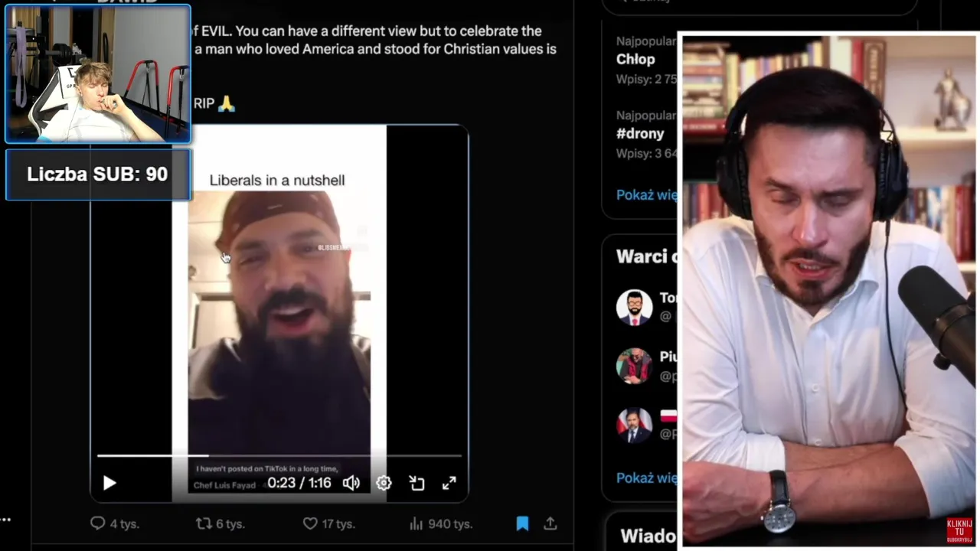980x551 pixels.
Task: Open the #drony trending topic
Action: tap(640, 133)
